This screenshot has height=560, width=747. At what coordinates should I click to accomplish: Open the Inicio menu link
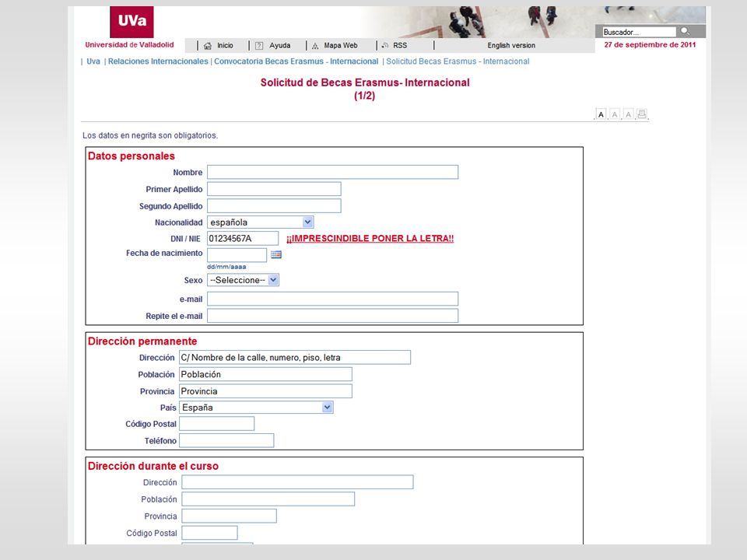(226, 46)
